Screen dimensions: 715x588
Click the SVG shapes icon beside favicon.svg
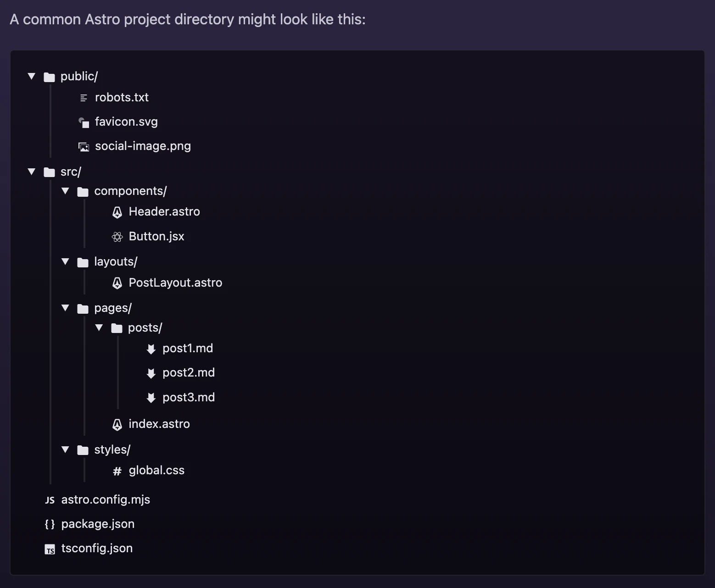[x=84, y=122]
